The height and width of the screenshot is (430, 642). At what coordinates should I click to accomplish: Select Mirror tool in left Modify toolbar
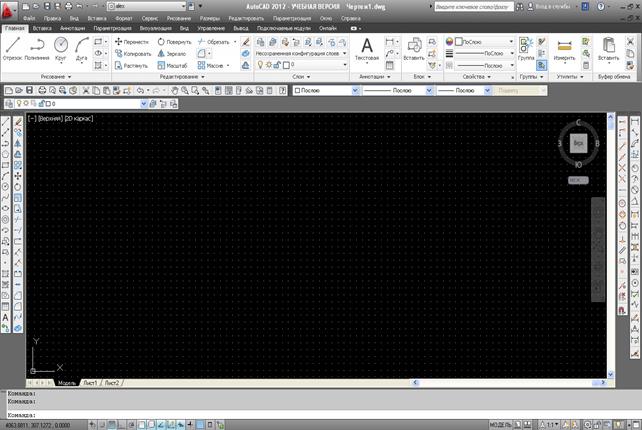[x=18, y=143]
